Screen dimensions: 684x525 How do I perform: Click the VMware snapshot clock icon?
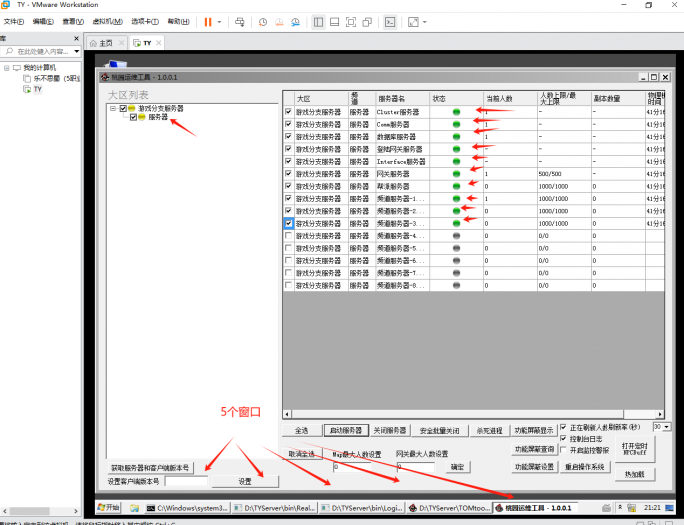(262, 21)
